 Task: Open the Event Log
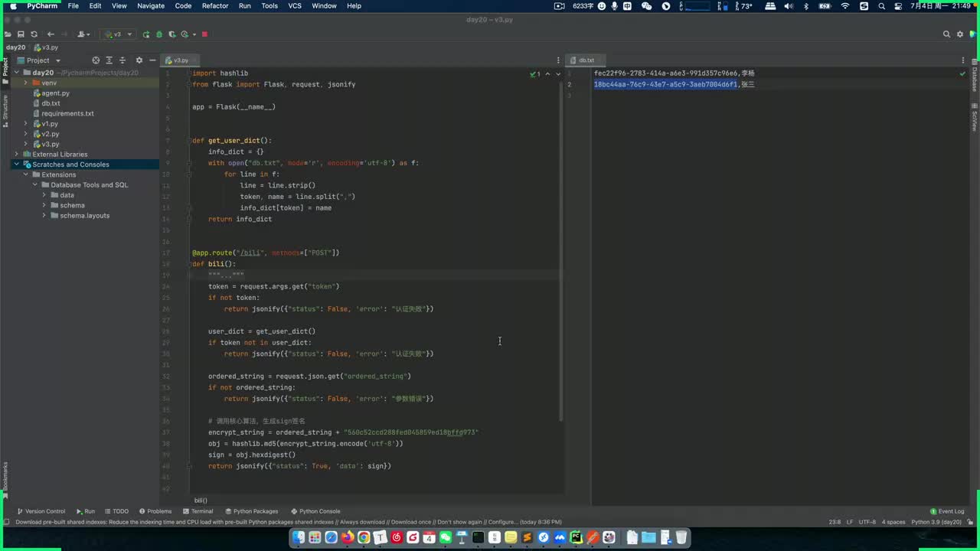(947, 511)
